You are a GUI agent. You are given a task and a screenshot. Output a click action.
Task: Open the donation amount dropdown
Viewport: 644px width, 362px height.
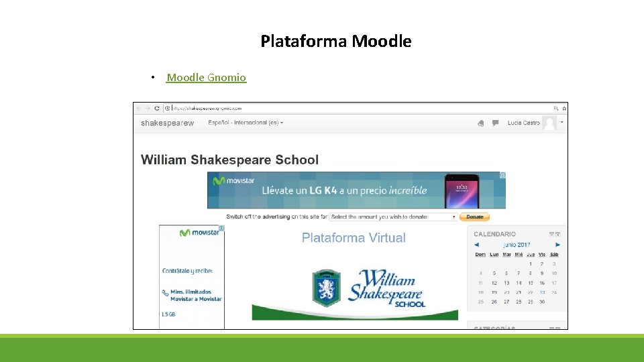click(393, 217)
